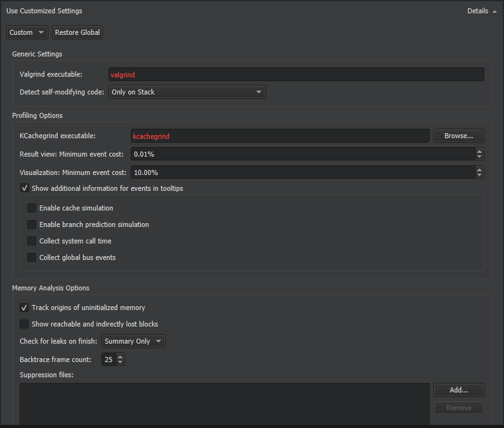Enable cache simulation checkbox
Viewport: 504px width, 428px height.
tap(32, 208)
